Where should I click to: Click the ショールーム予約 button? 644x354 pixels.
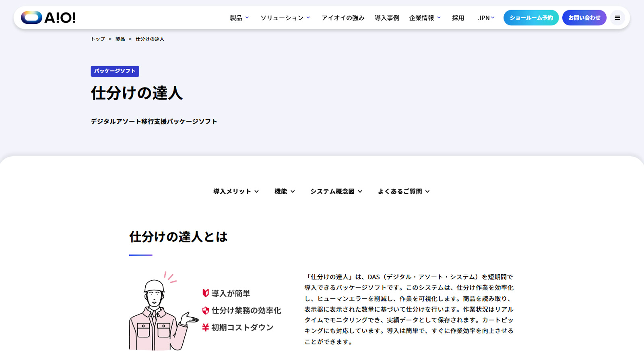[531, 18]
